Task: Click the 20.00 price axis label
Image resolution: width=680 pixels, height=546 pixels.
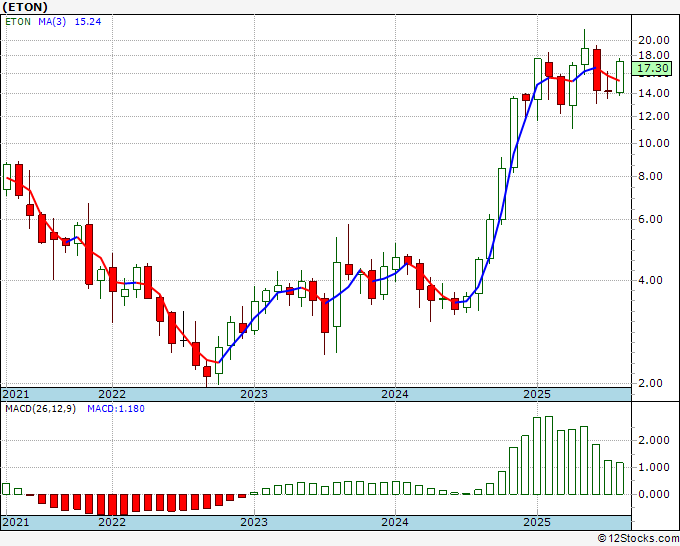Action: (654, 40)
